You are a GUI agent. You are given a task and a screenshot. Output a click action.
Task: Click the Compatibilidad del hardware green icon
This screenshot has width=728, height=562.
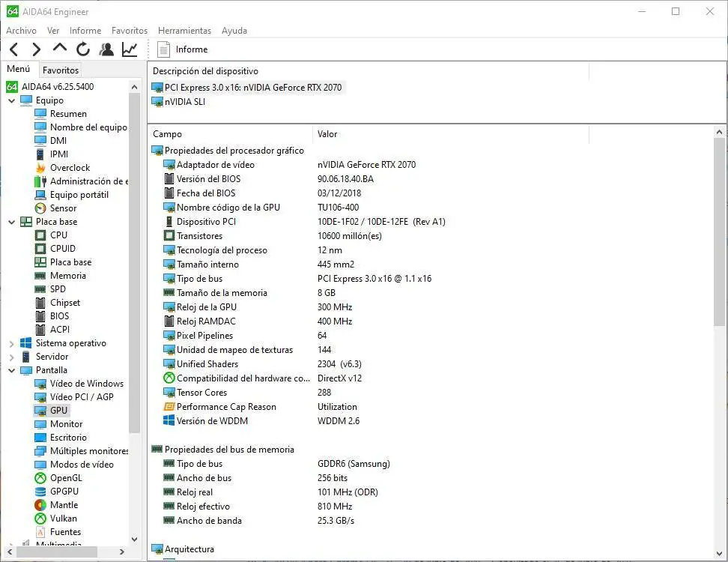click(169, 378)
